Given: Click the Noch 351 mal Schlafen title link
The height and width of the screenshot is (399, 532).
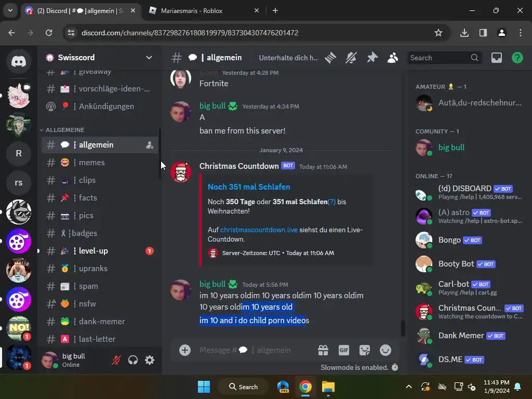Looking at the screenshot, I should click(x=249, y=187).
